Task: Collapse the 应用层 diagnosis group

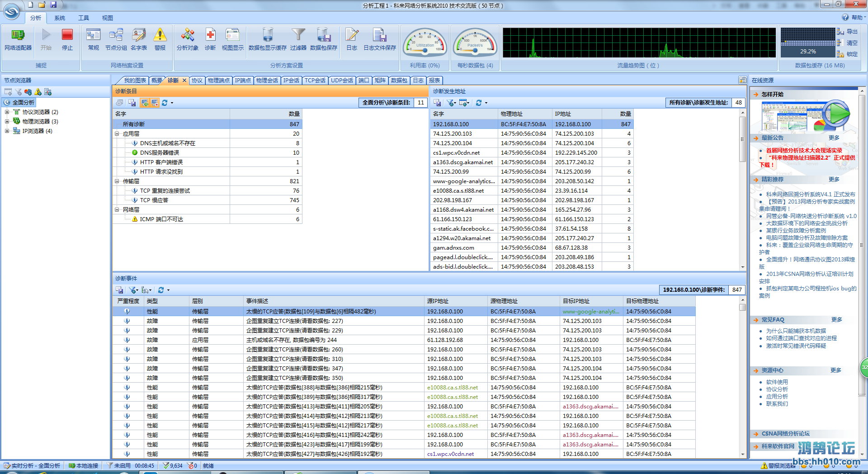Action: [x=117, y=134]
